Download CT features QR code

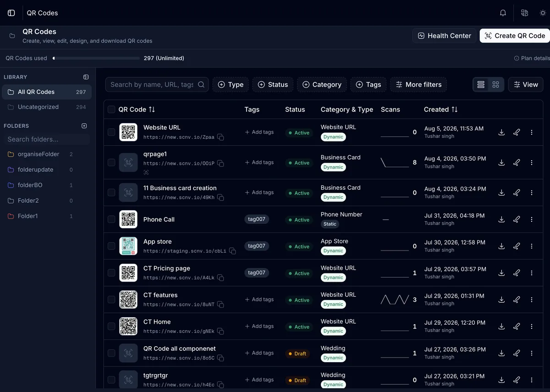coord(501,299)
